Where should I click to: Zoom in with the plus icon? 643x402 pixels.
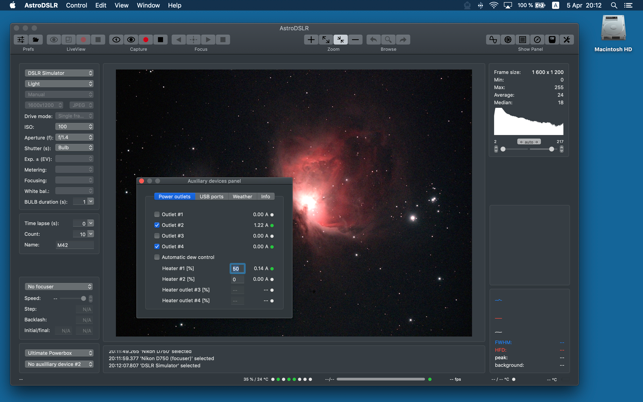[311, 40]
